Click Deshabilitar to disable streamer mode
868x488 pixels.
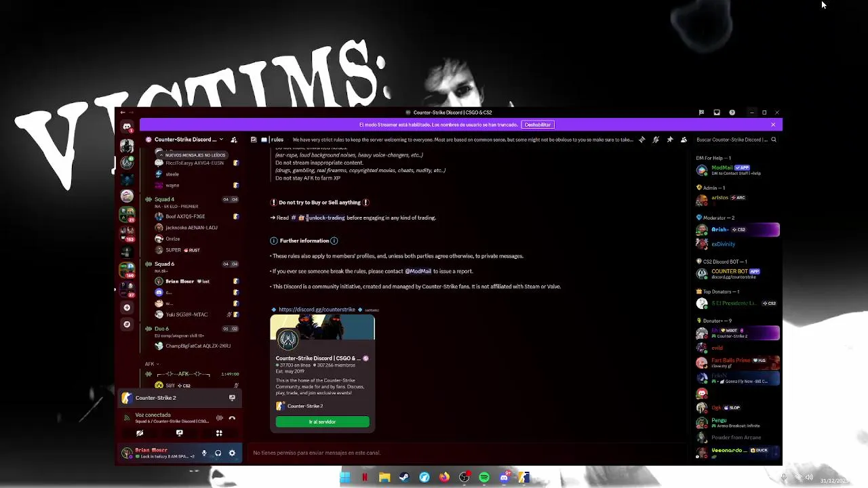(537, 125)
